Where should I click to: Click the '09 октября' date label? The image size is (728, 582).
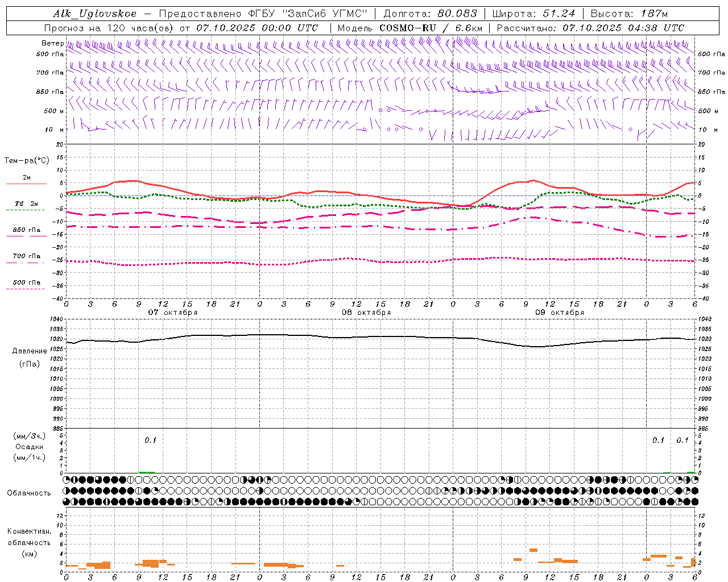(560, 313)
